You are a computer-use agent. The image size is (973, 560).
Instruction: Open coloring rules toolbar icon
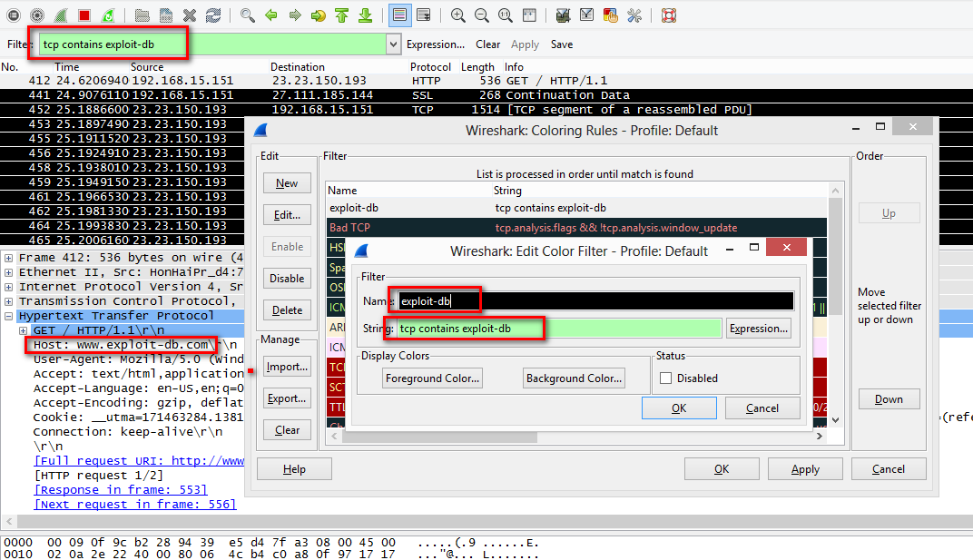610,15
